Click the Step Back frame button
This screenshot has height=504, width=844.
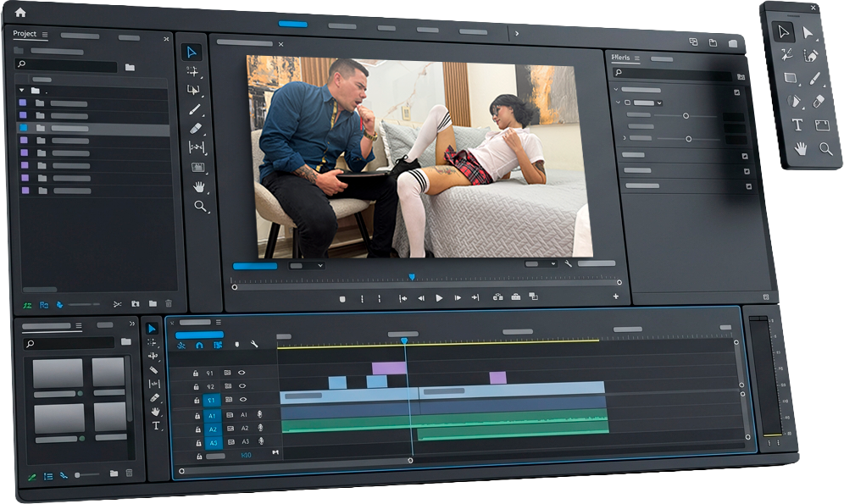[421, 298]
